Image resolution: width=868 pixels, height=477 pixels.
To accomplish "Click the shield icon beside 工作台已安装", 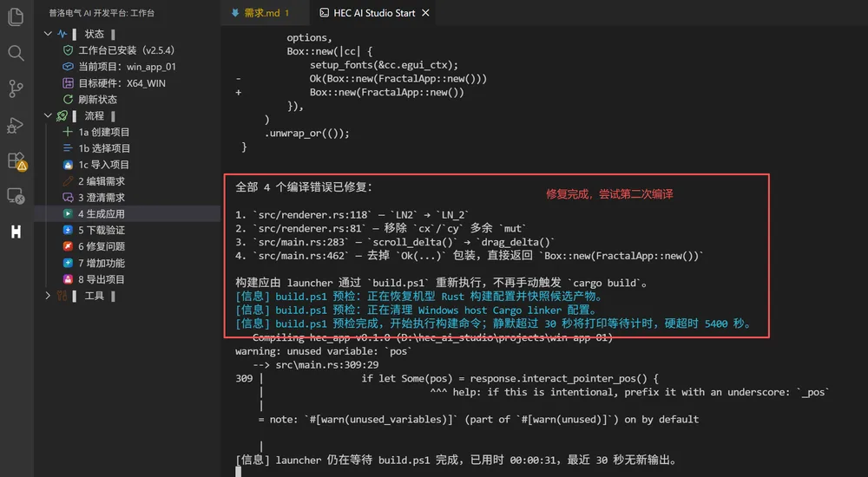I will [68, 50].
